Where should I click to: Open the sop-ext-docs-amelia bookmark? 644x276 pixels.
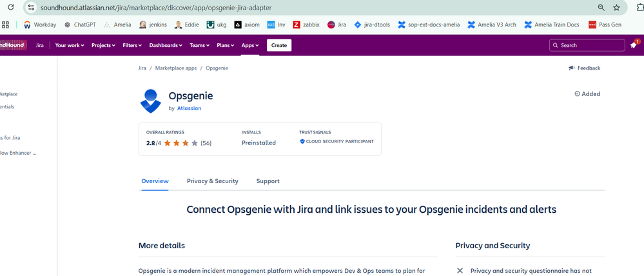tap(429, 25)
